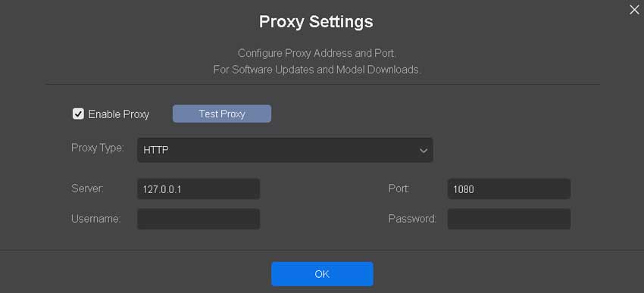Click the Port: label

pyautogui.click(x=399, y=189)
